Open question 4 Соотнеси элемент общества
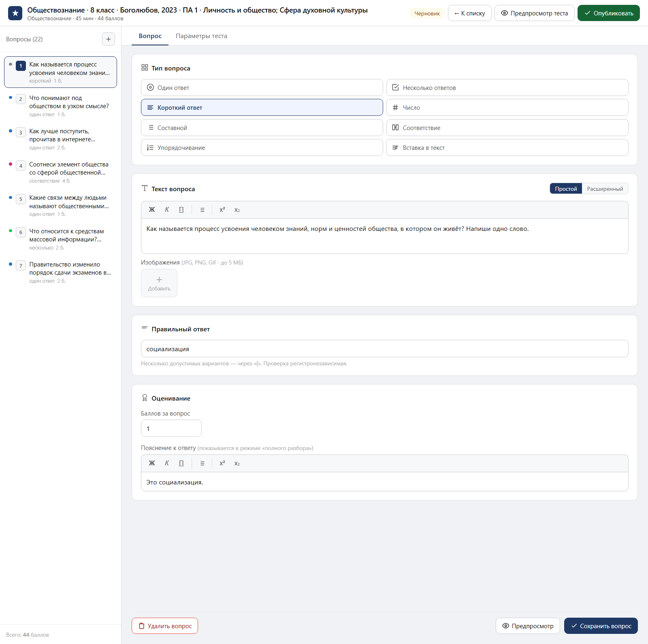 click(61, 172)
